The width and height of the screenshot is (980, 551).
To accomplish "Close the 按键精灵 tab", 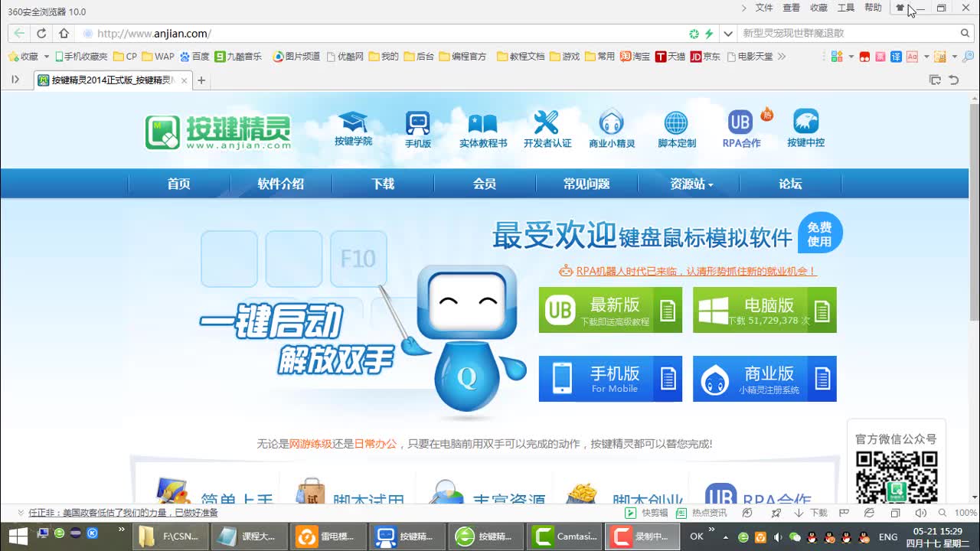I will point(184,80).
